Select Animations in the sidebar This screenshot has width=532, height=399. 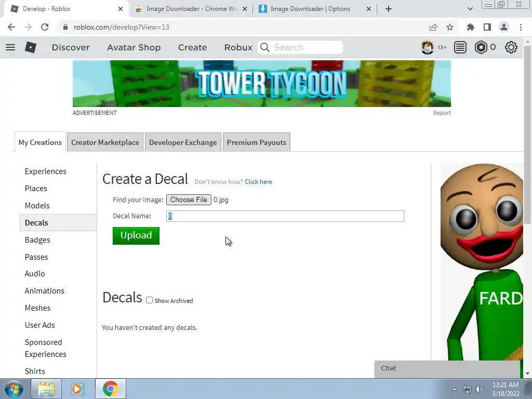[45, 291]
